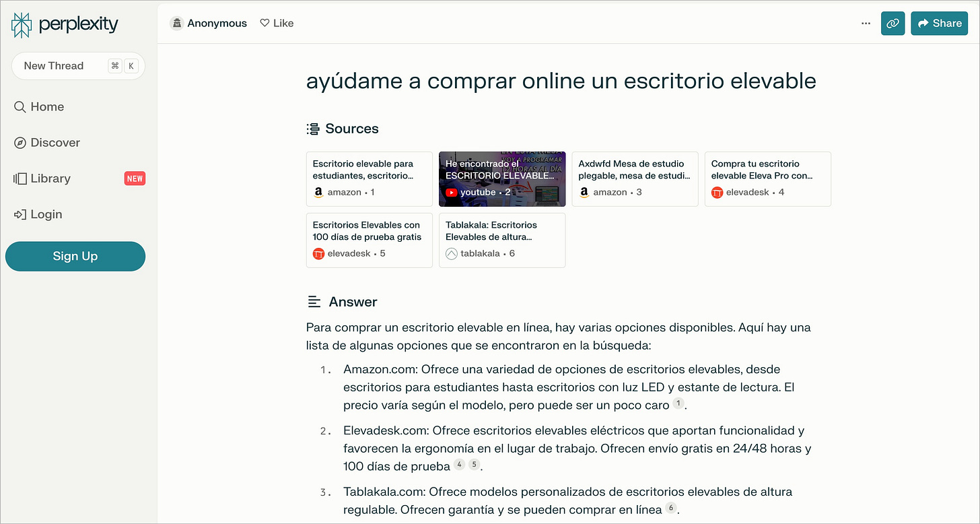980x524 pixels.
Task: Click the Amazon favicon in source 1
Action: [319, 193]
